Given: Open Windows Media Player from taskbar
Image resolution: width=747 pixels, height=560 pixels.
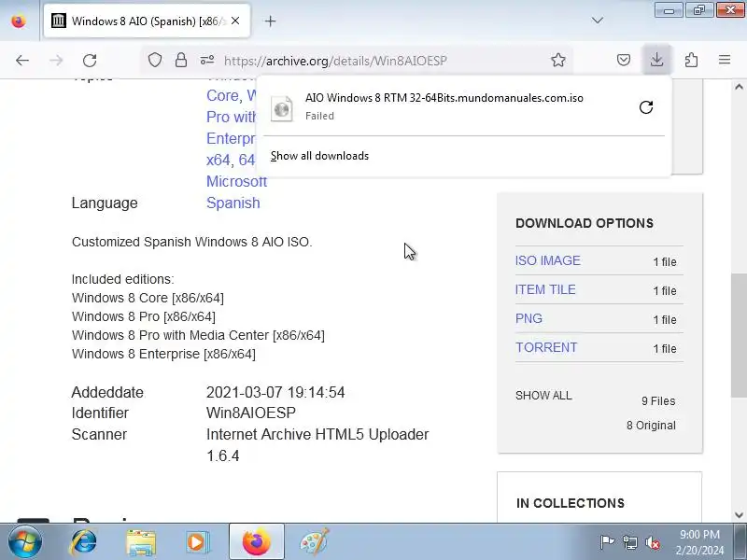Looking at the screenshot, I should [197, 542].
